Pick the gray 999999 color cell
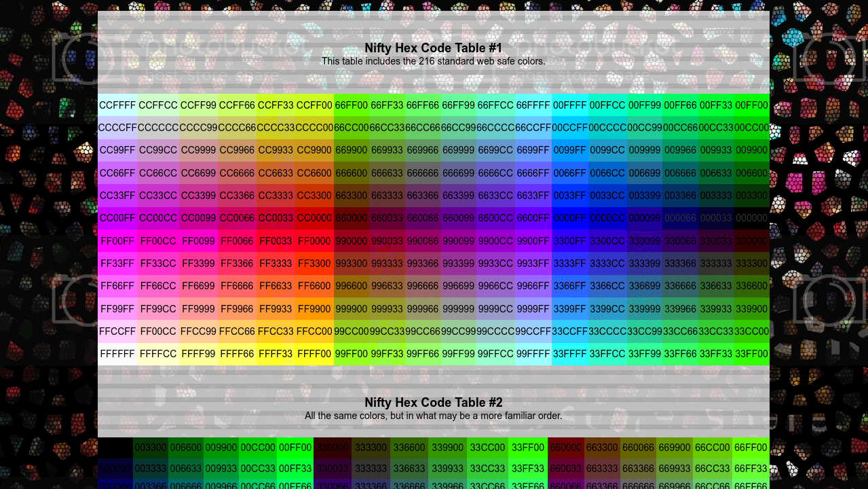 [x=458, y=309]
